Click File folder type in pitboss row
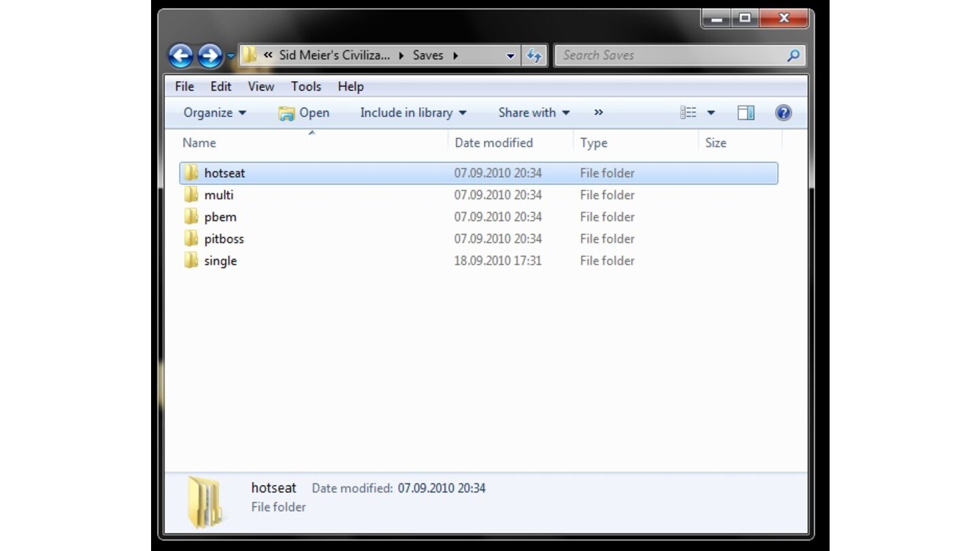The image size is (980, 551). click(607, 239)
